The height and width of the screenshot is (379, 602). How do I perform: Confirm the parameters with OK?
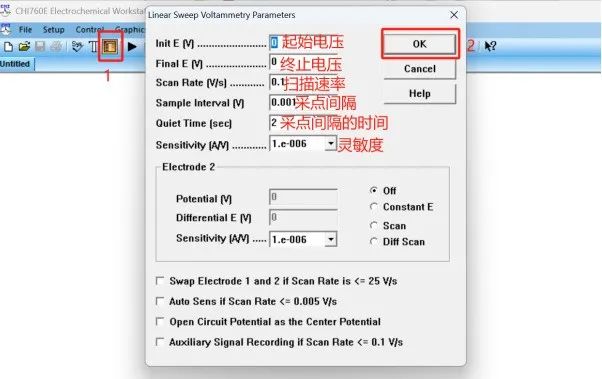[419, 44]
